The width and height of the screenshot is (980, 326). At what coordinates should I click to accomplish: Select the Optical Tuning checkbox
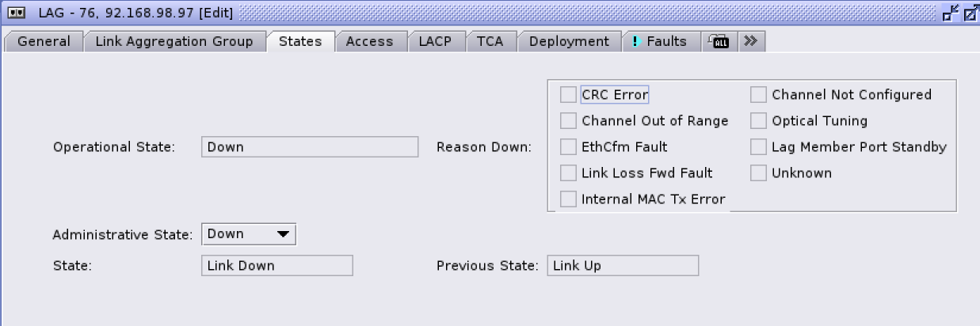click(758, 121)
